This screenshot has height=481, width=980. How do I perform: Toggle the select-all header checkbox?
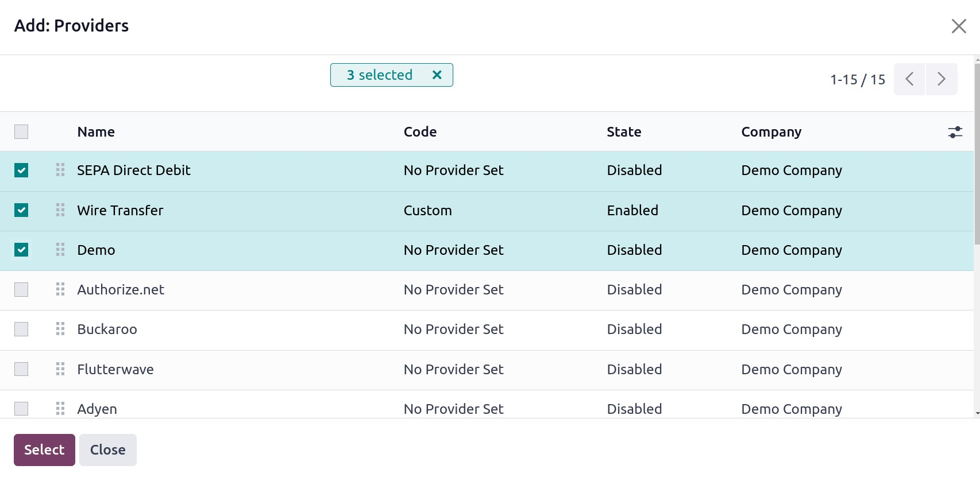coord(21,132)
